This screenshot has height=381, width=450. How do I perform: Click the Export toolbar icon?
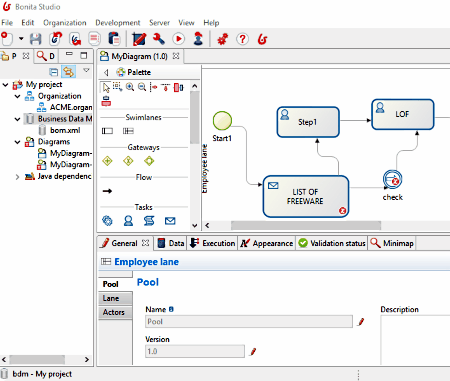[x=75, y=39]
